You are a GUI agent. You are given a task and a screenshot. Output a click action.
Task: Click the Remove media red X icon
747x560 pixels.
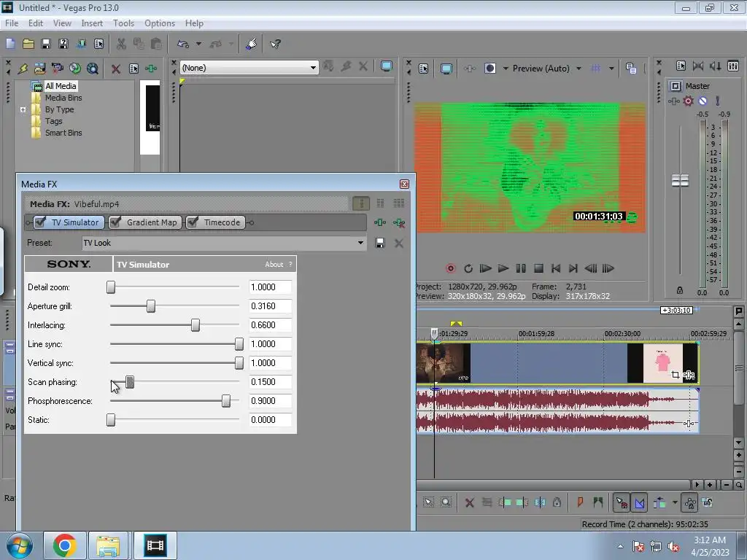pos(115,69)
